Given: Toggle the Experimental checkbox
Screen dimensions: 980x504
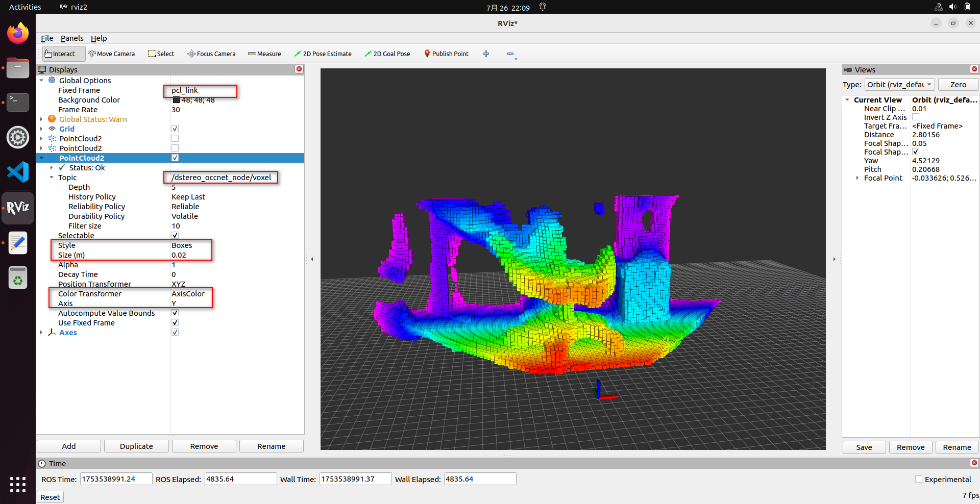Looking at the screenshot, I should tap(919, 479).
